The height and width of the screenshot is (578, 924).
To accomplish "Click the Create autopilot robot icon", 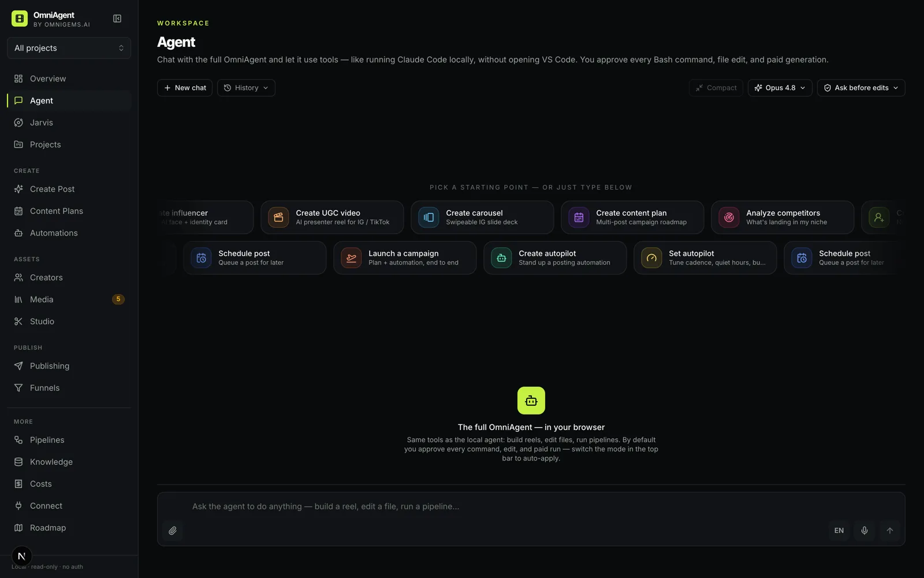I will click(x=501, y=258).
